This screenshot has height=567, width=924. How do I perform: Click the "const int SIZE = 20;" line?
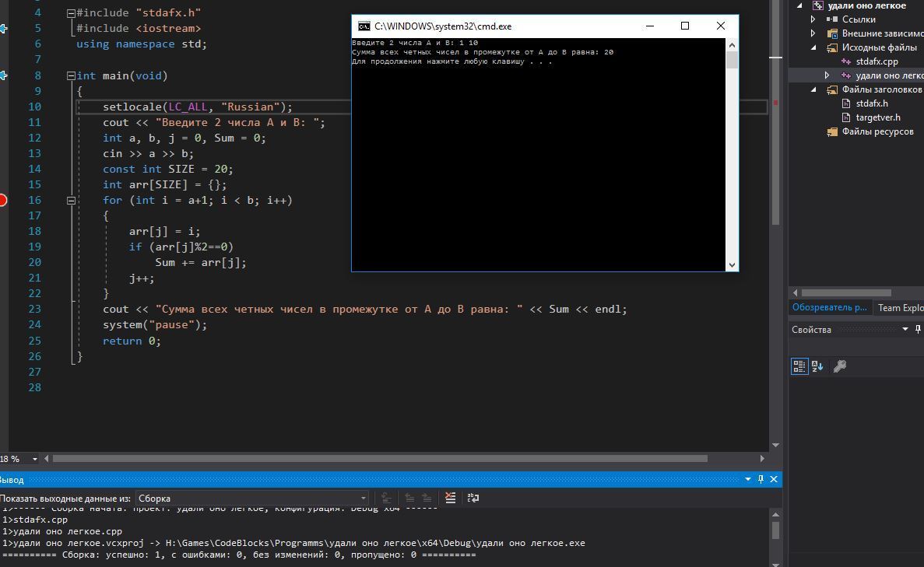[168, 169]
